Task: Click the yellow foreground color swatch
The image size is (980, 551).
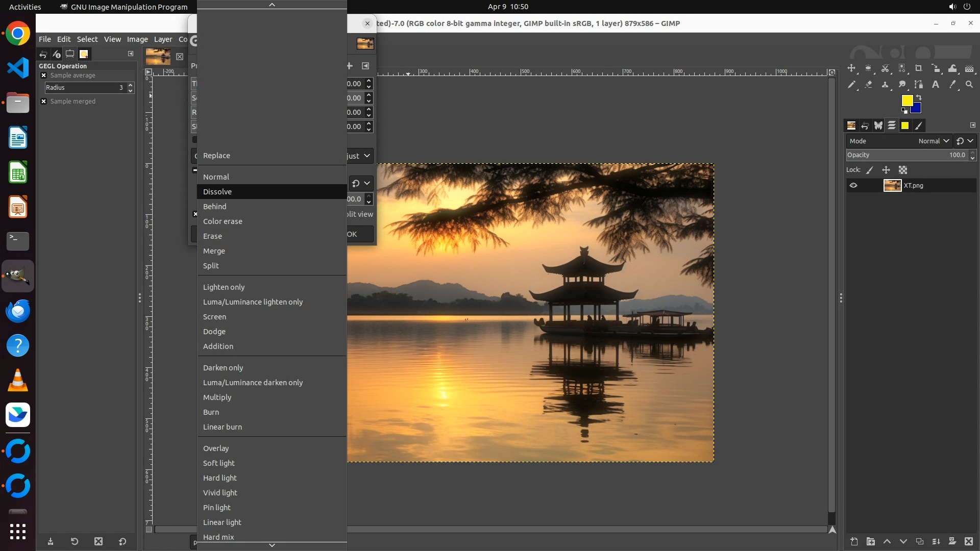Action: [x=907, y=100]
